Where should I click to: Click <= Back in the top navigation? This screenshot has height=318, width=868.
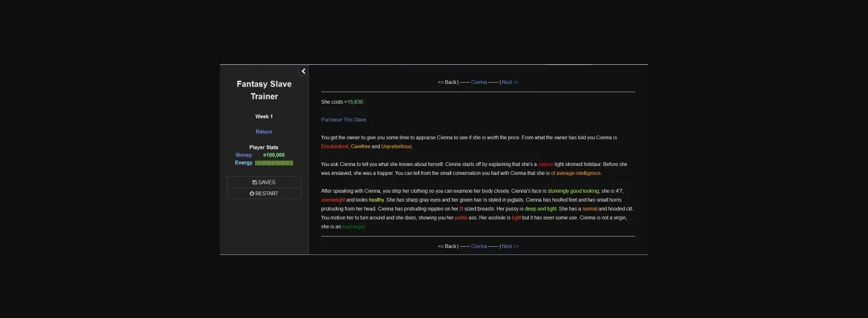point(447,82)
